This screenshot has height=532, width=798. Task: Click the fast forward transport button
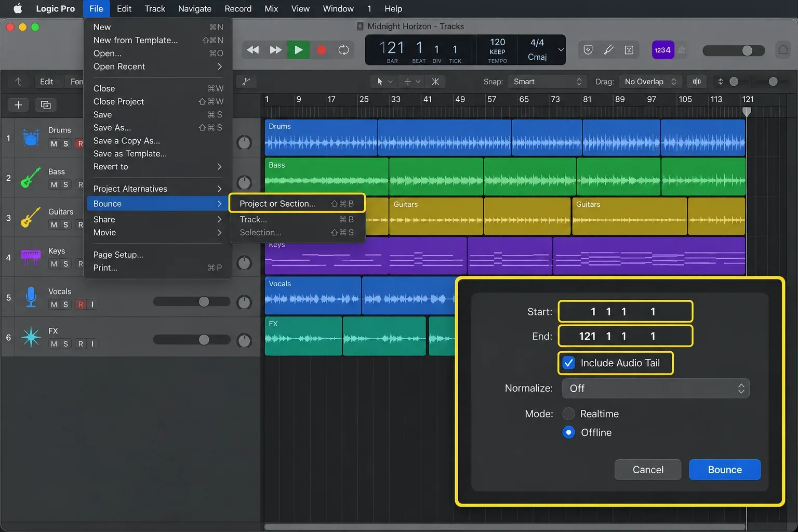click(x=276, y=50)
